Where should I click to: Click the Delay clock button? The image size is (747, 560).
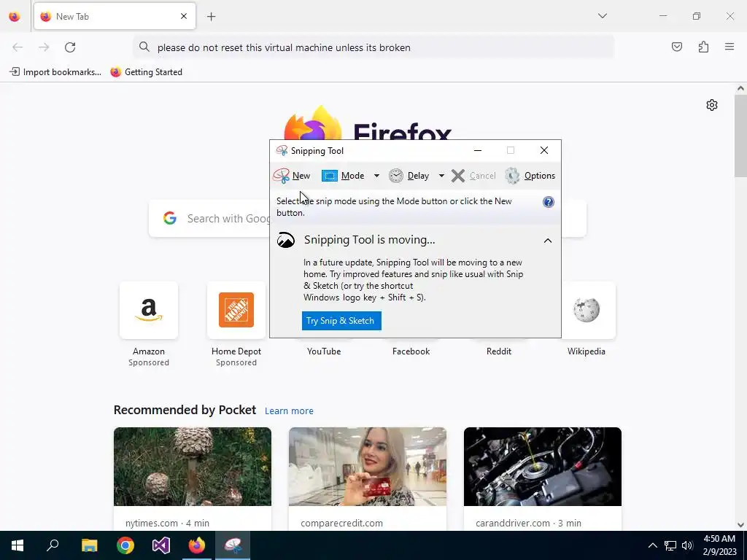[409, 176]
